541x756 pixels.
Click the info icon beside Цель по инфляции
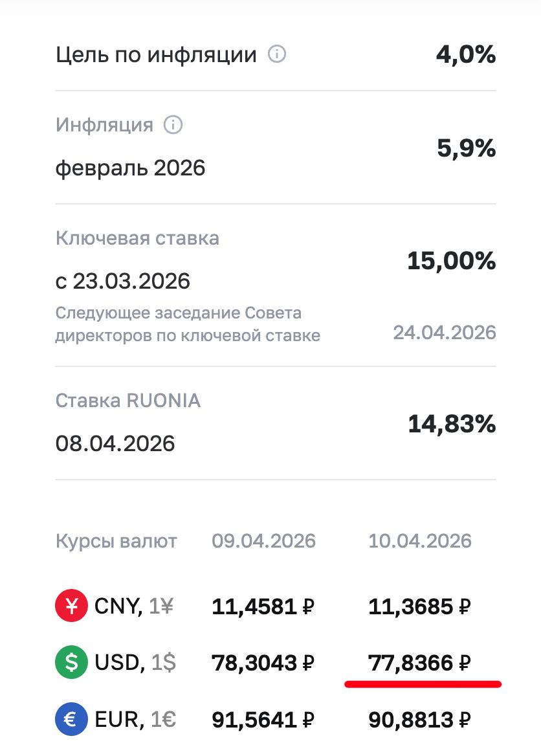(277, 54)
